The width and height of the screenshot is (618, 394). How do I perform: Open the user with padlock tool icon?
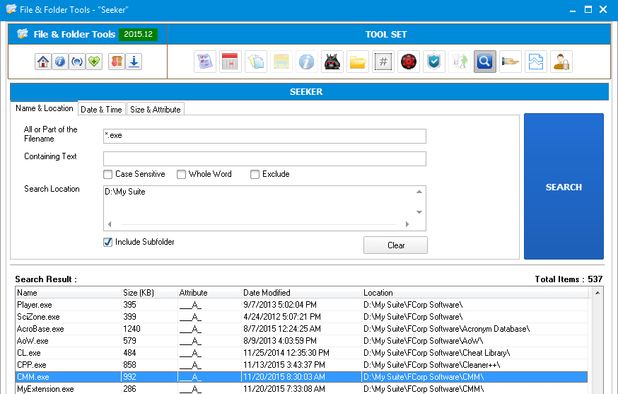tap(561, 61)
